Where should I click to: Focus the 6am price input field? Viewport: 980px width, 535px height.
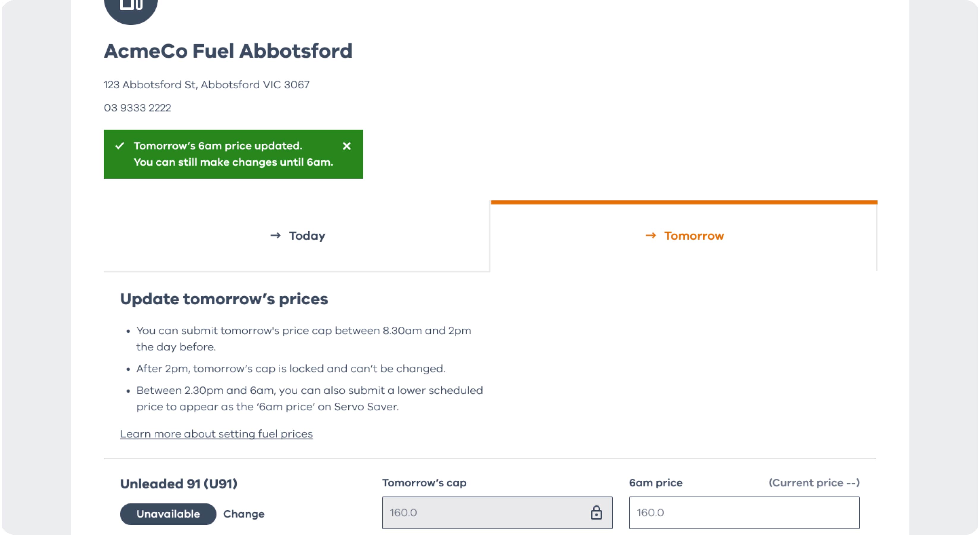(744, 512)
